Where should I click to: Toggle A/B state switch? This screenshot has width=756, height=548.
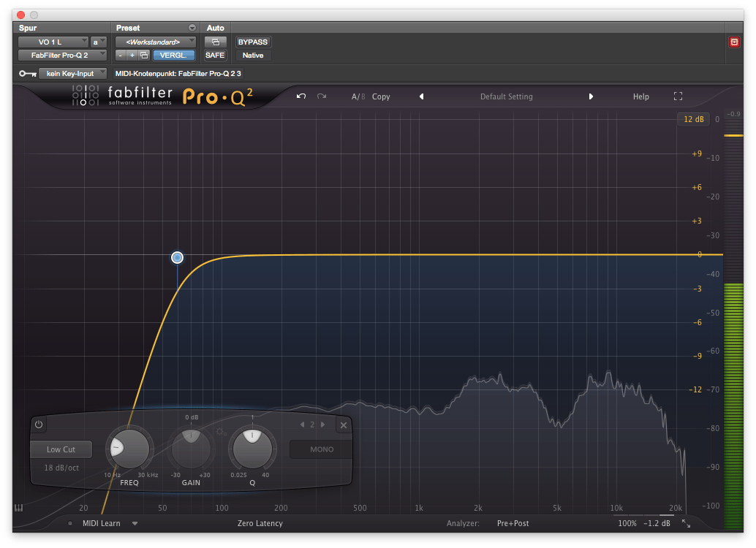click(x=358, y=96)
